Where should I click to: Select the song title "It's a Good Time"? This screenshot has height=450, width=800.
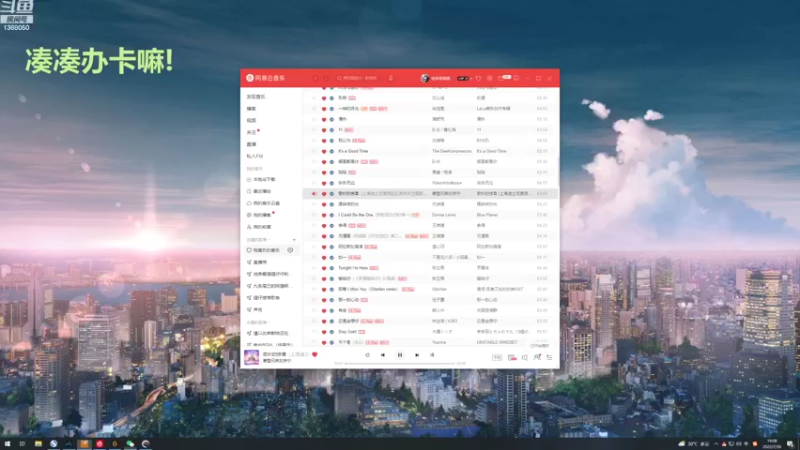(353, 151)
